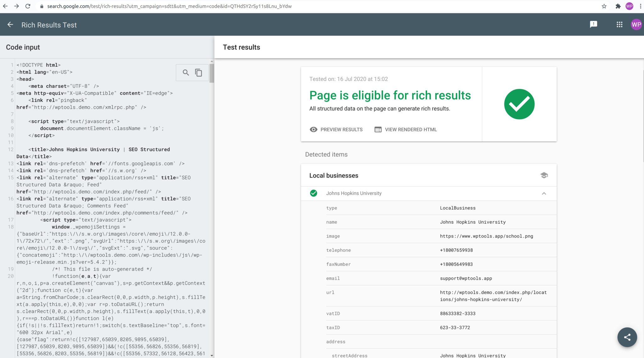Image resolution: width=644 pixels, height=358 pixels.
Task: Open the WP account avatar menu
Action: [636, 24]
